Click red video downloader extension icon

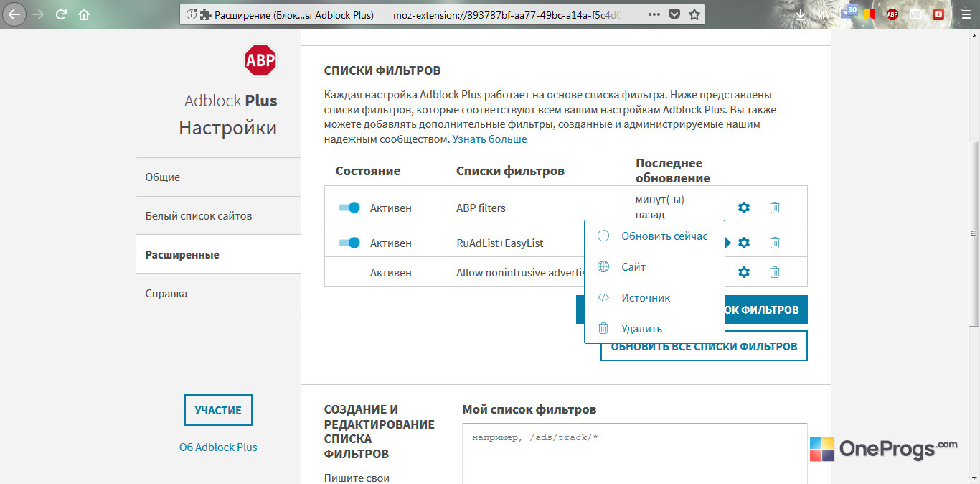click(x=938, y=14)
